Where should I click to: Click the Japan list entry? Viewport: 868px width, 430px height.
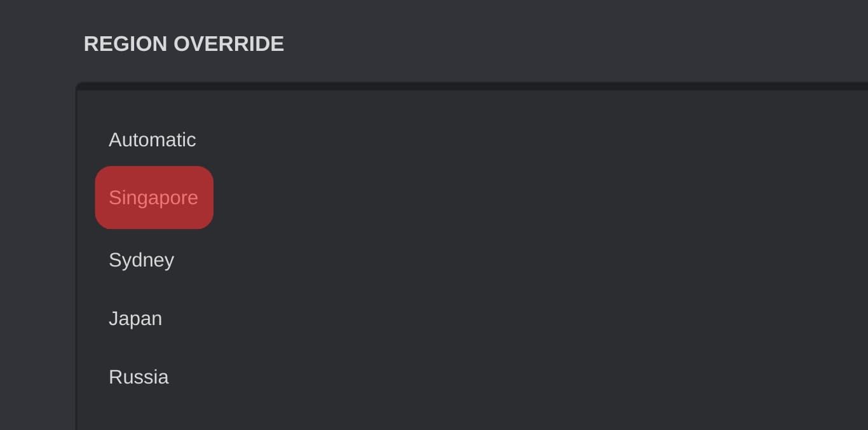[x=135, y=318]
